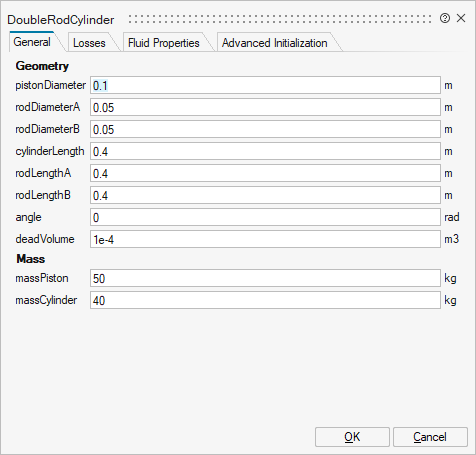
Task: Close the DoubleRodCylinder dialog
Action: click(x=461, y=18)
